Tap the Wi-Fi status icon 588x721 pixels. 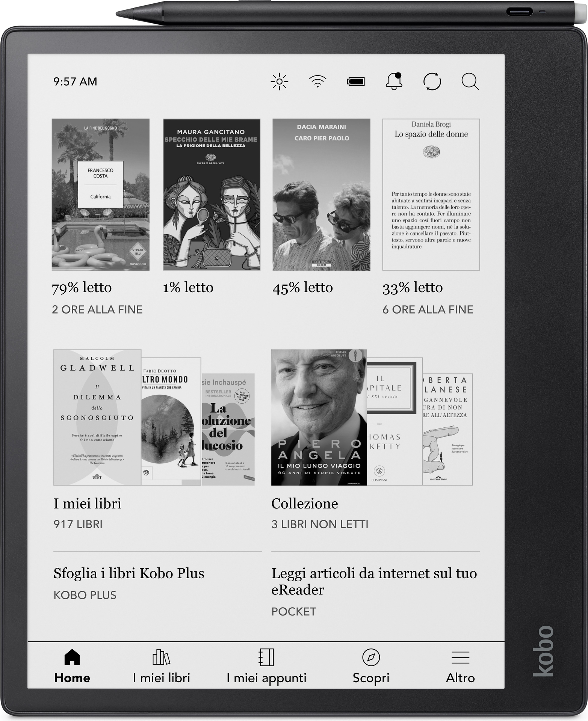point(317,81)
